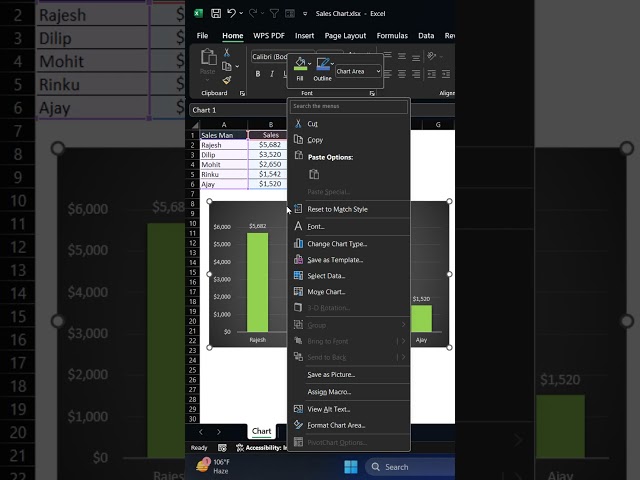Screen dimensions: 640x480
Task: Switch to Formulas tab
Action: (392, 36)
